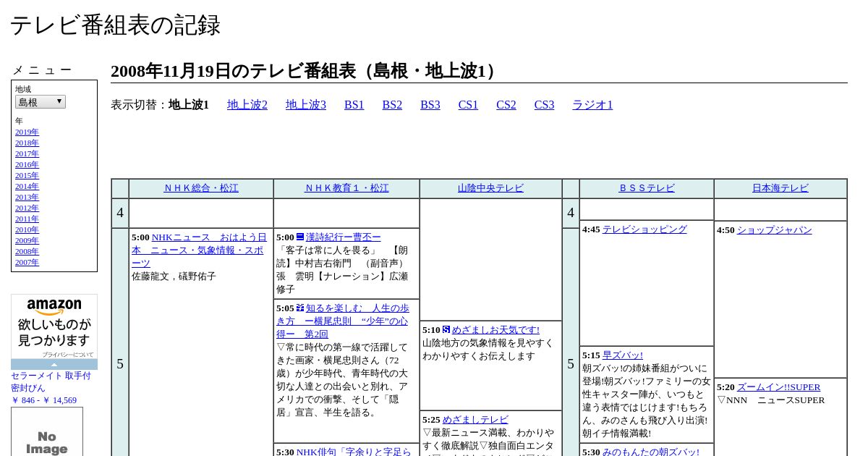Open the 知るを楽しむ 人生の歩き方 program
The width and height of the screenshot is (868, 456).
pyautogui.click(x=342, y=321)
